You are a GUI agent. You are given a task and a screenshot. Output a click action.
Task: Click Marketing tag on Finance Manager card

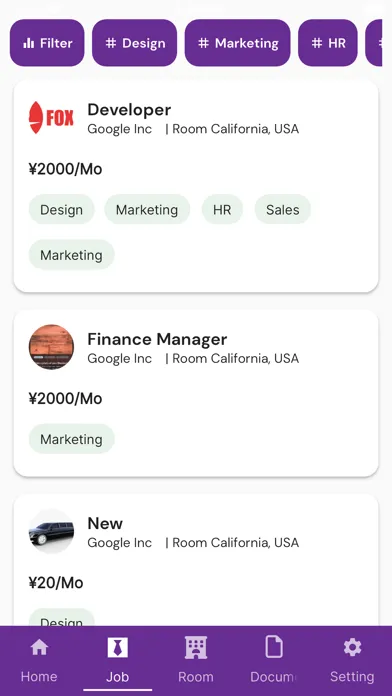point(71,439)
